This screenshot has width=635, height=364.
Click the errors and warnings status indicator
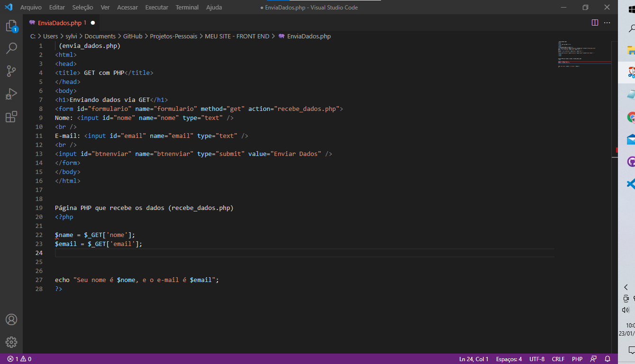pos(19,359)
